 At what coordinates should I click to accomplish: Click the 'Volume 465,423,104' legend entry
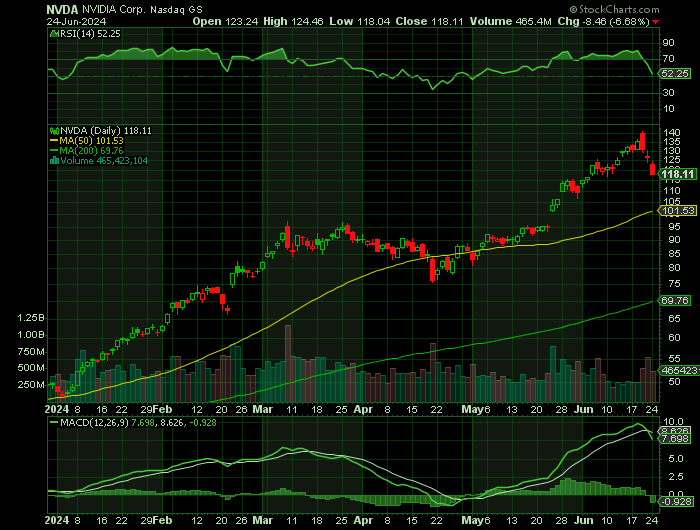click(x=104, y=161)
